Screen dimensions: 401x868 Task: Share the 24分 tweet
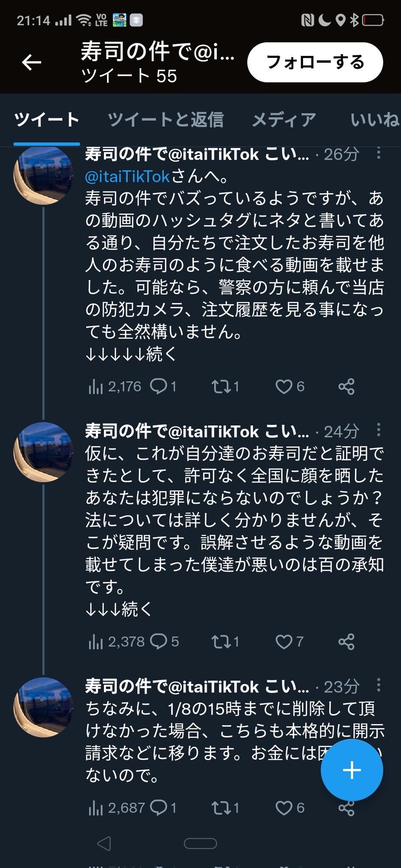click(346, 642)
